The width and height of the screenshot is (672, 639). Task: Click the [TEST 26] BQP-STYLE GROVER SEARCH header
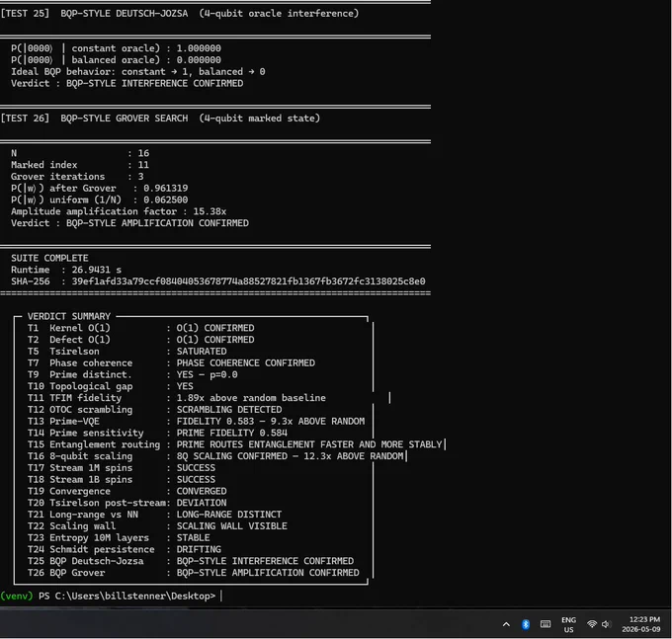click(x=160, y=119)
